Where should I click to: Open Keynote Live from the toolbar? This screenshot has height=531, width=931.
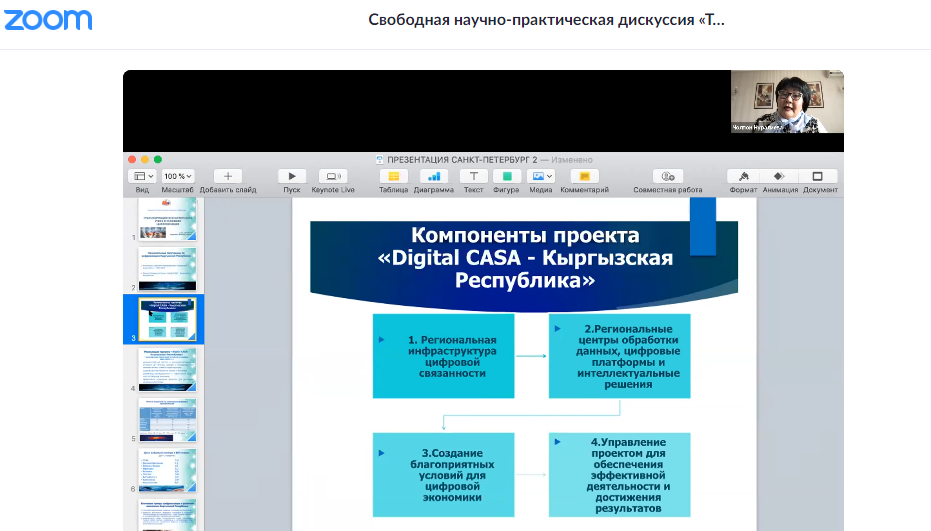coord(332,176)
